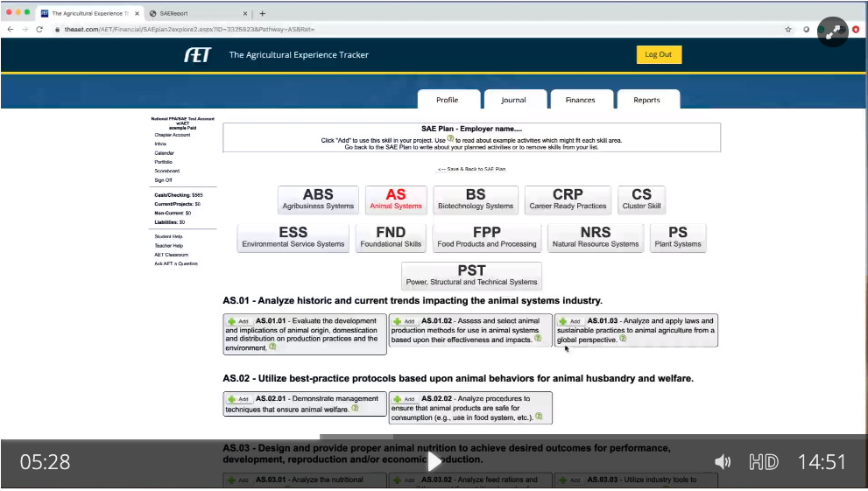Click the Add icon for AS.01.01

[232, 322]
